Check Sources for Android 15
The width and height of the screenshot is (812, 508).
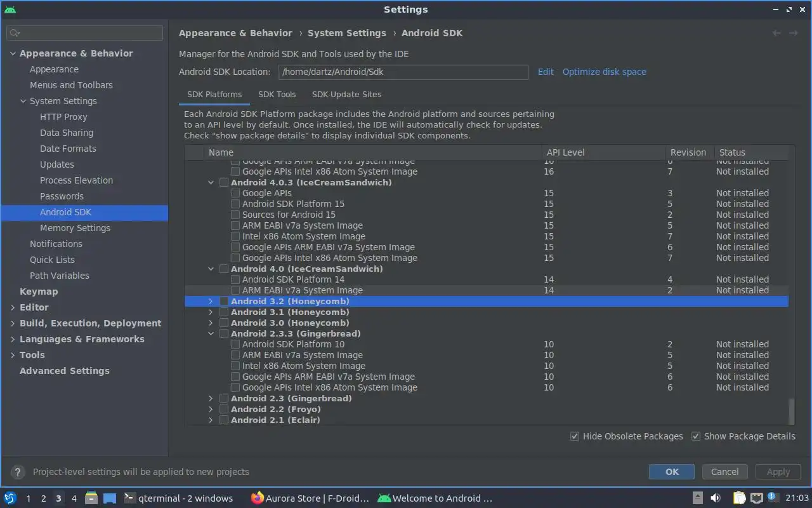point(235,215)
